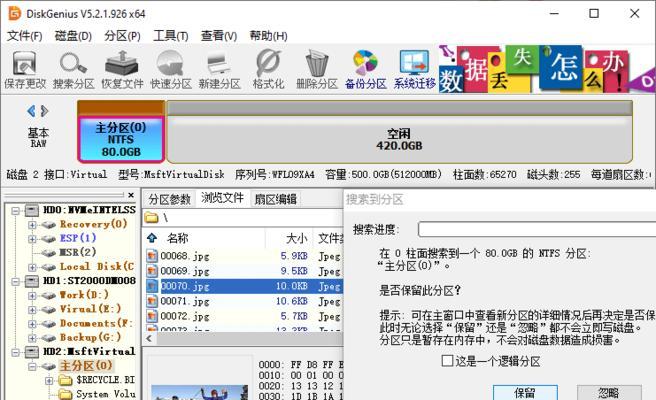Screen dimensions: 656x400
Task: Click the 忽略 button in dialog
Action: [x=609, y=392]
